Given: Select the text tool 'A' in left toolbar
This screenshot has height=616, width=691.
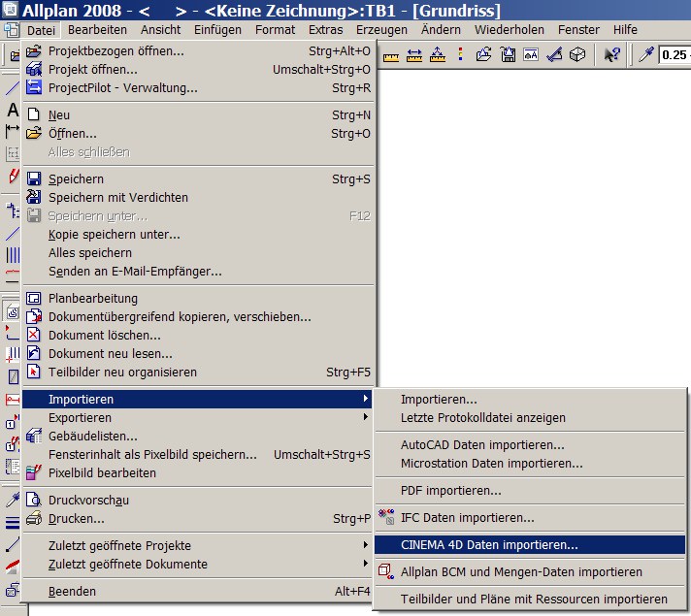Looking at the screenshot, I should click(13, 110).
